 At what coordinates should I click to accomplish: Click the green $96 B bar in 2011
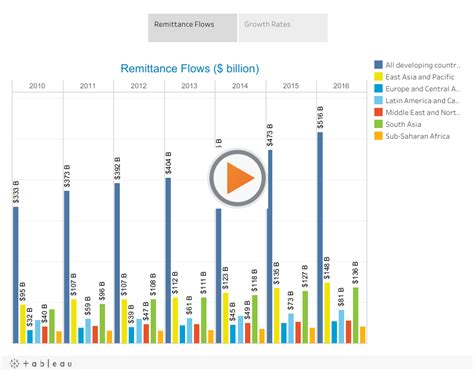pos(102,324)
